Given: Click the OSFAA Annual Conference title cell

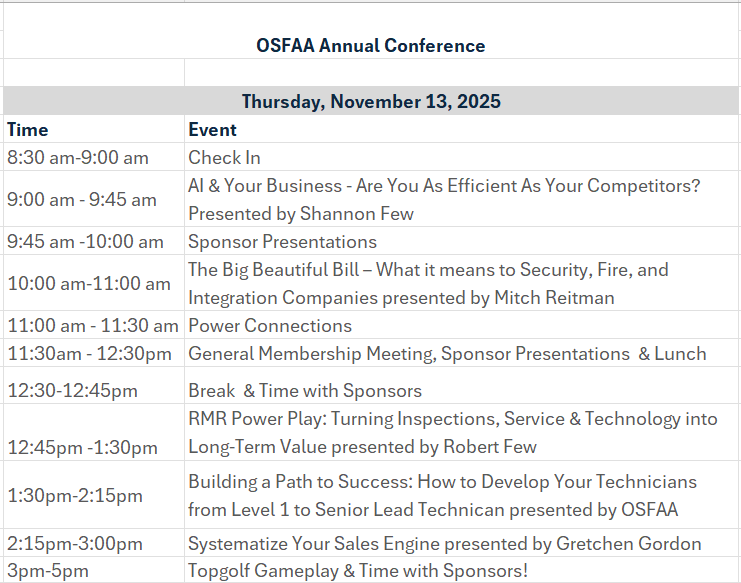Looking at the screenshot, I should coord(370,46).
